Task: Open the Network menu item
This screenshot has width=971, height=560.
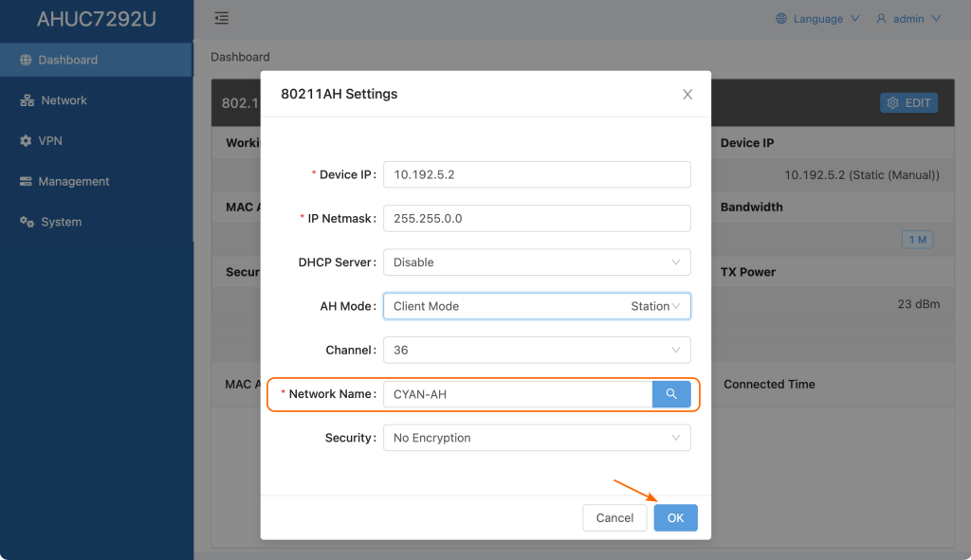Action: [x=97, y=100]
